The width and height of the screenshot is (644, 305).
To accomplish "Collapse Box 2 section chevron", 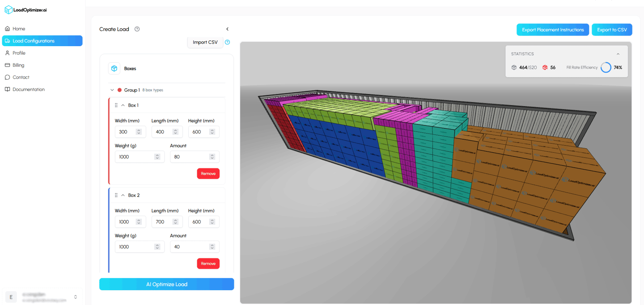I will pyautogui.click(x=123, y=195).
